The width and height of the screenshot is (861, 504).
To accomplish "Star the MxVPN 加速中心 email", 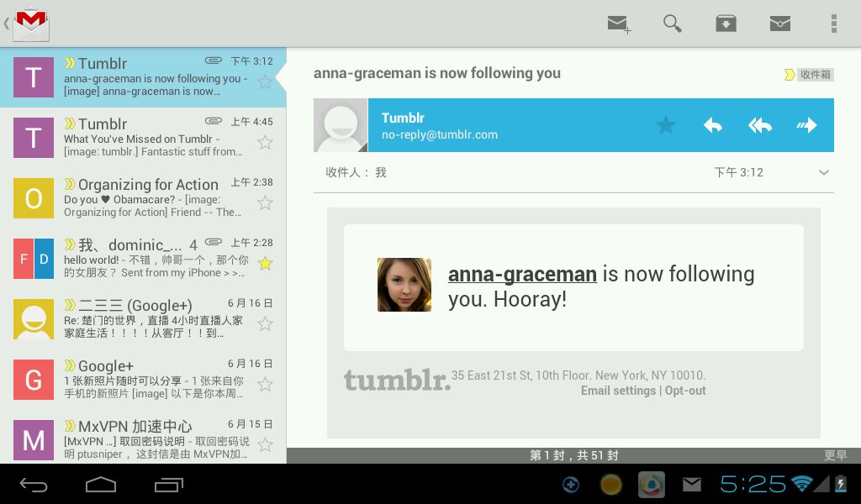I will tap(265, 444).
